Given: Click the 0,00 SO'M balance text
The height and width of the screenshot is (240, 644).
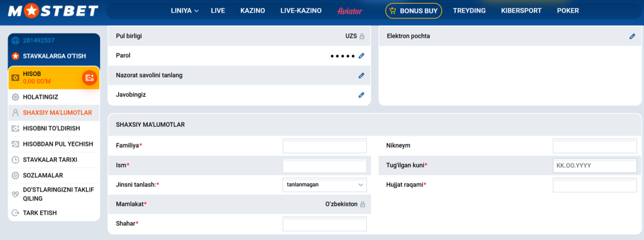Looking at the screenshot, I should (36, 81).
